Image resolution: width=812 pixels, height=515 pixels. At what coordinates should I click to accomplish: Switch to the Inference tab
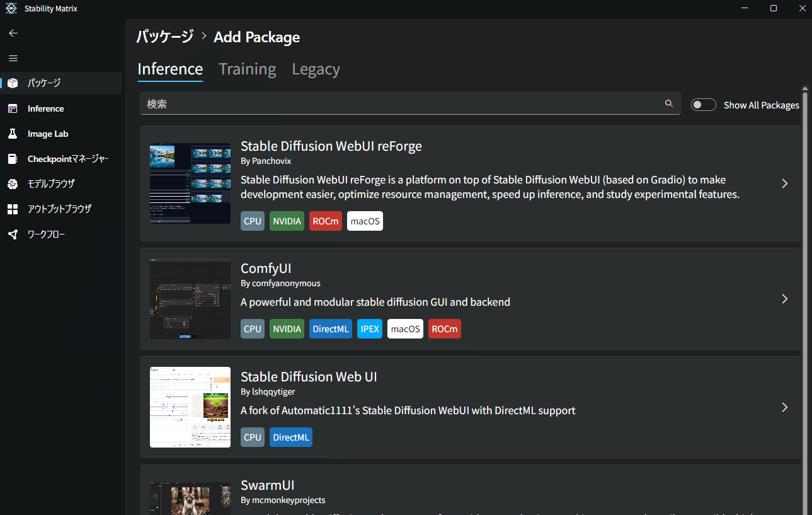click(170, 69)
